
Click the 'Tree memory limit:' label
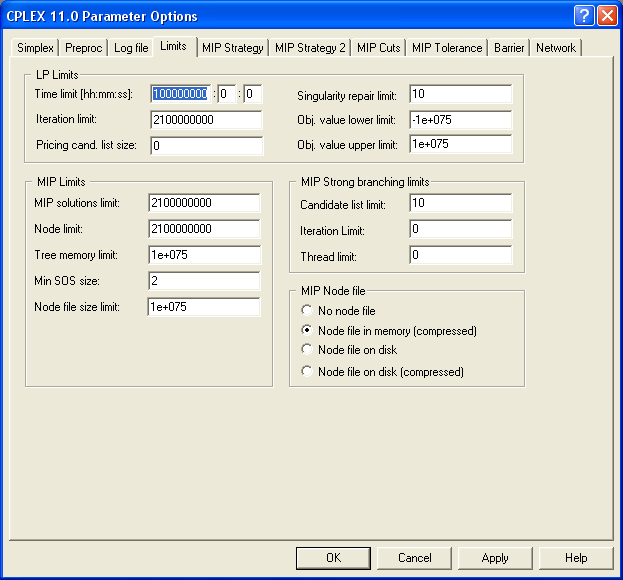pyautogui.click(x=76, y=255)
